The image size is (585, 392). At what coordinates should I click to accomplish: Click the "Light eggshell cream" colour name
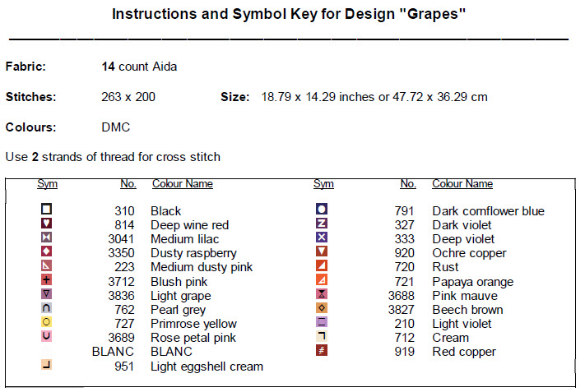pyautogui.click(x=207, y=366)
